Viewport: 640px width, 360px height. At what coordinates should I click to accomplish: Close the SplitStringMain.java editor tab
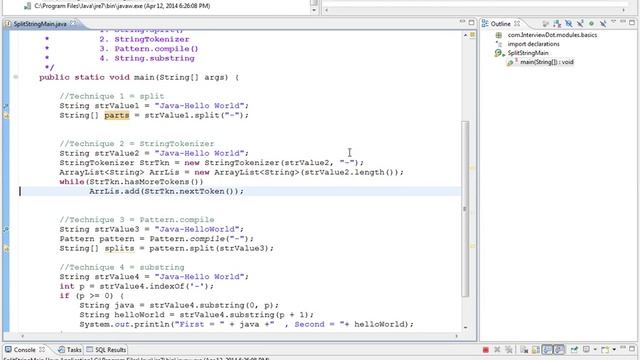(x=73, y=24)
